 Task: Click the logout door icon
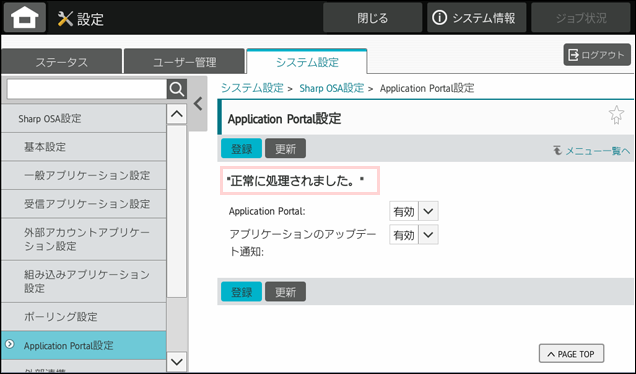pos(573,55)
